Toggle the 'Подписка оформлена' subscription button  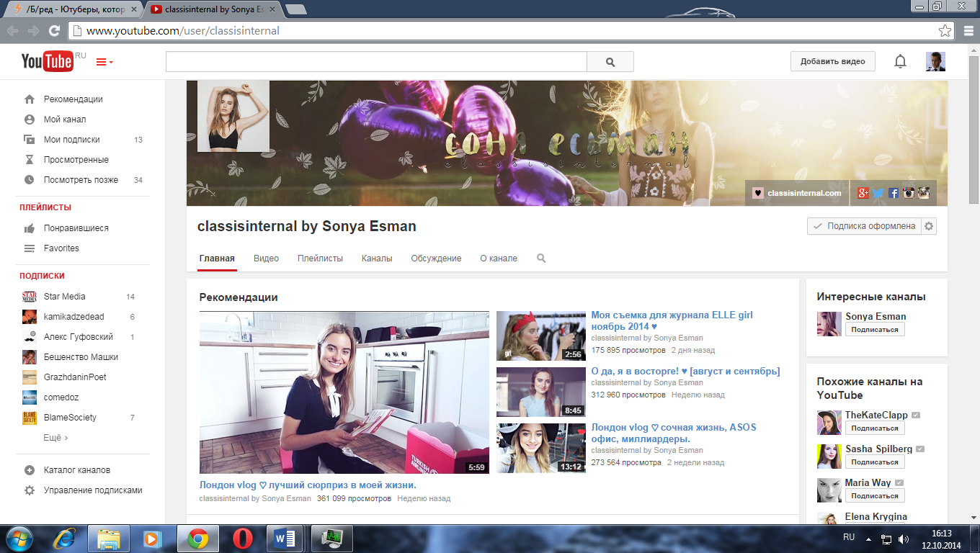coord(864,226)
